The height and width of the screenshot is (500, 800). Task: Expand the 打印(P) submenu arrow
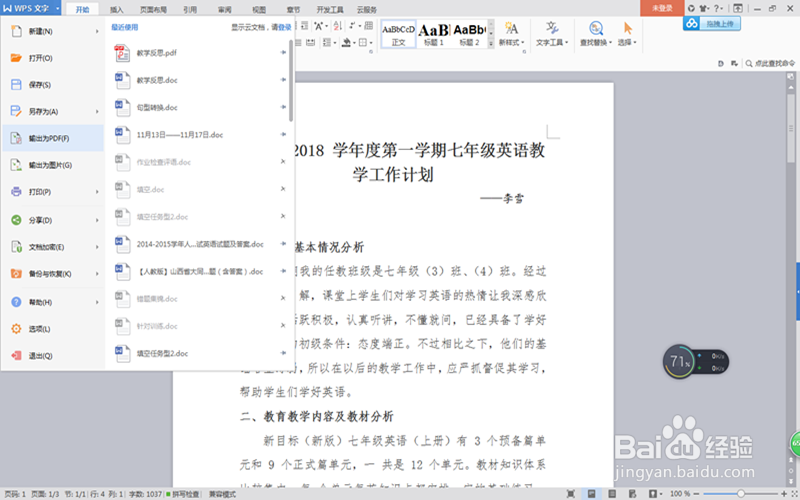[x=97, y=192]
